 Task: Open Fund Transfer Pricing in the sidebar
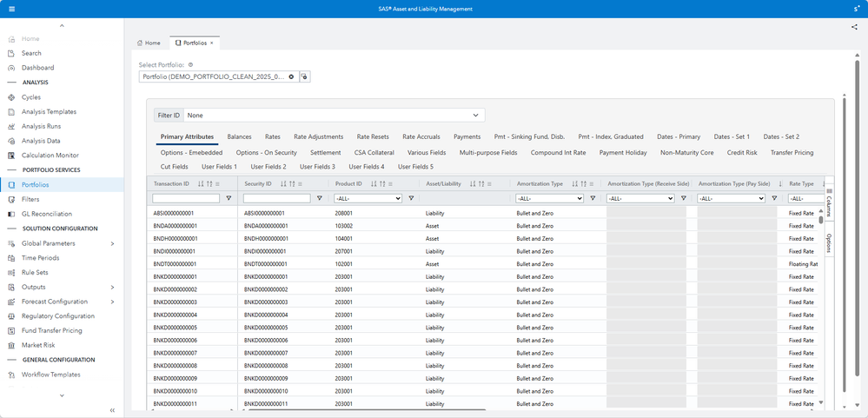51,330
